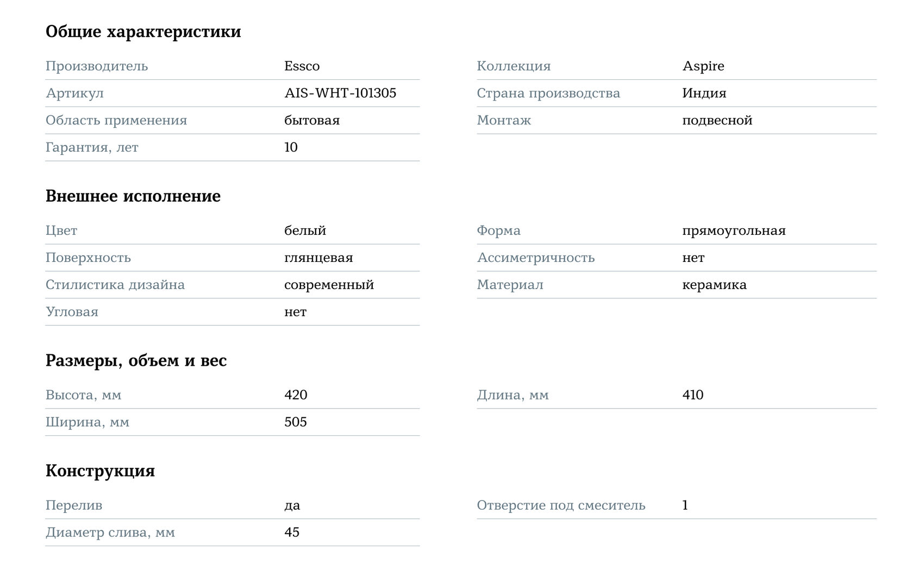The height and width of the screenshot is (588, 913).
Task: Click the подвесной mounting value
Action: 717,121
